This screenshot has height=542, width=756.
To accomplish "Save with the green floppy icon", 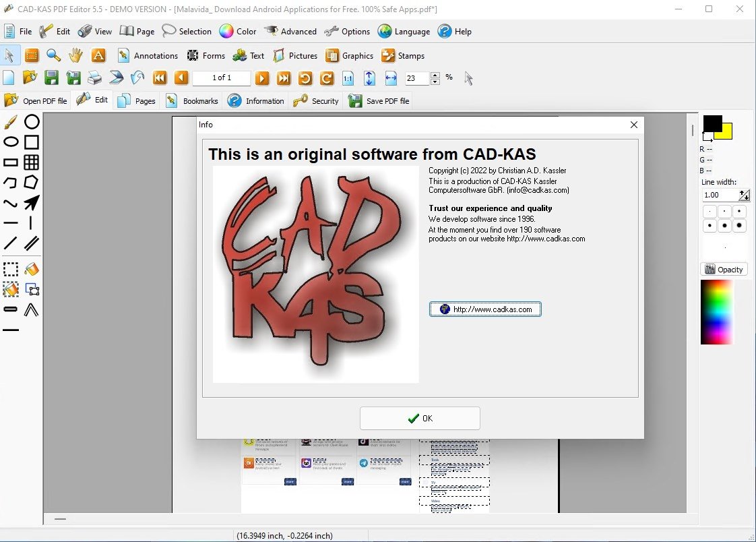I will click(x=51, y=78).
